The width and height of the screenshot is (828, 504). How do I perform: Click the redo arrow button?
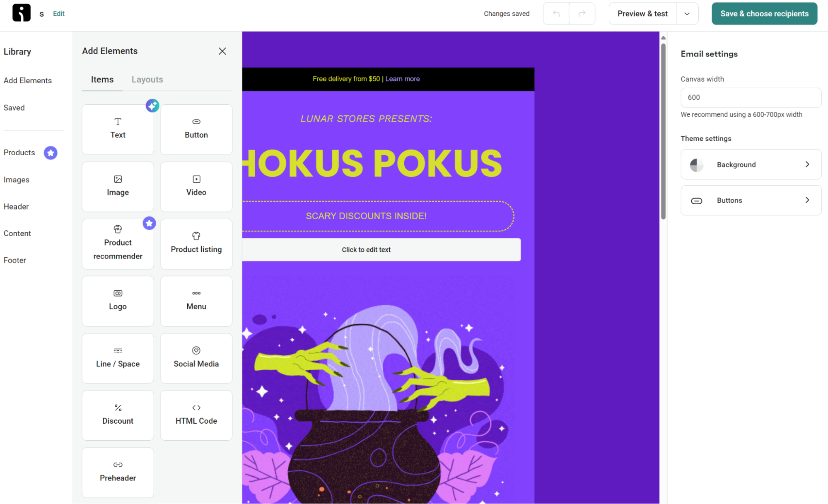(582, 14)
